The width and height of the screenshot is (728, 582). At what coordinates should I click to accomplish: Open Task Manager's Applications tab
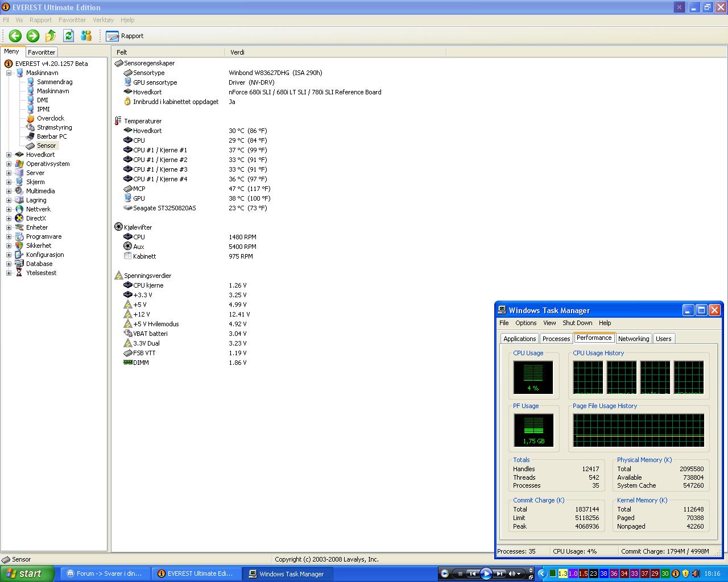tap(519, 339)
